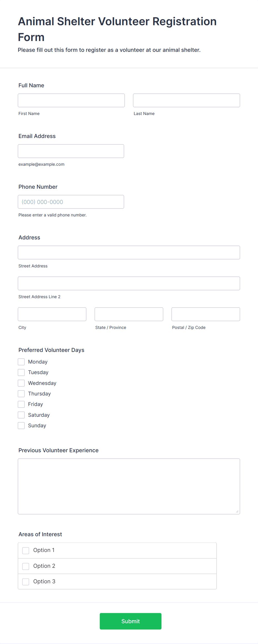Click the Previous Volunteer Experience text area
The width and height of the screenshot is (258, 644).
click(129, 486)
